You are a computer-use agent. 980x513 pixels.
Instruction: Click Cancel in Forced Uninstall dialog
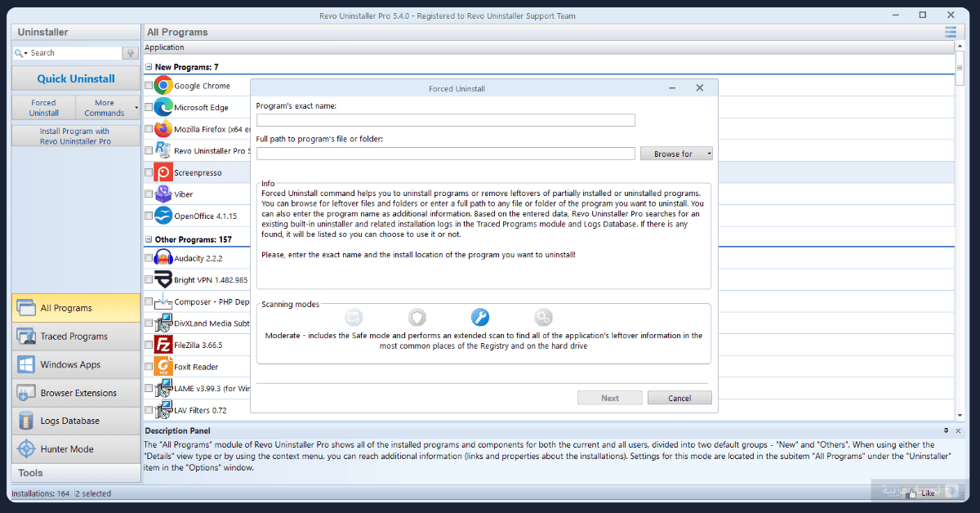tap(679, 398)
